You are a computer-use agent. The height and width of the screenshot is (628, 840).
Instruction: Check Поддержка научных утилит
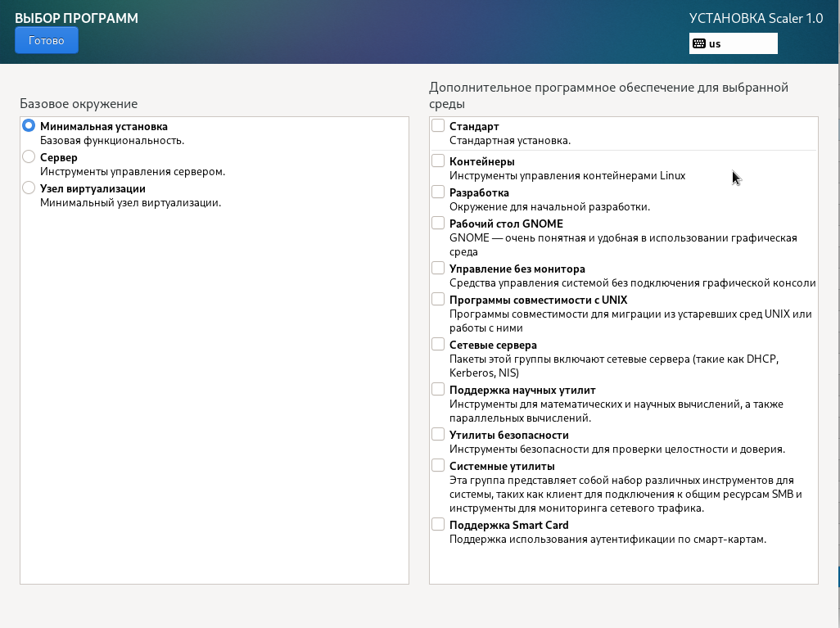point(438,388)
